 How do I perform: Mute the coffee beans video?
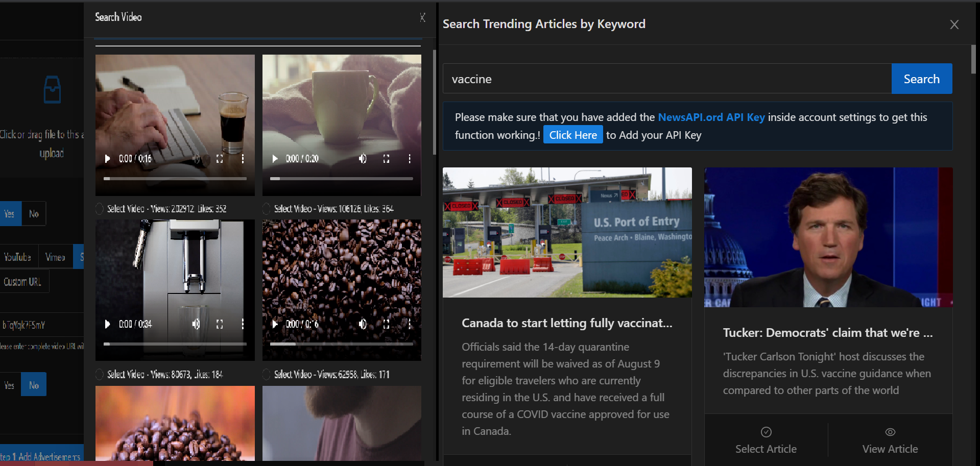click(363, 324)
